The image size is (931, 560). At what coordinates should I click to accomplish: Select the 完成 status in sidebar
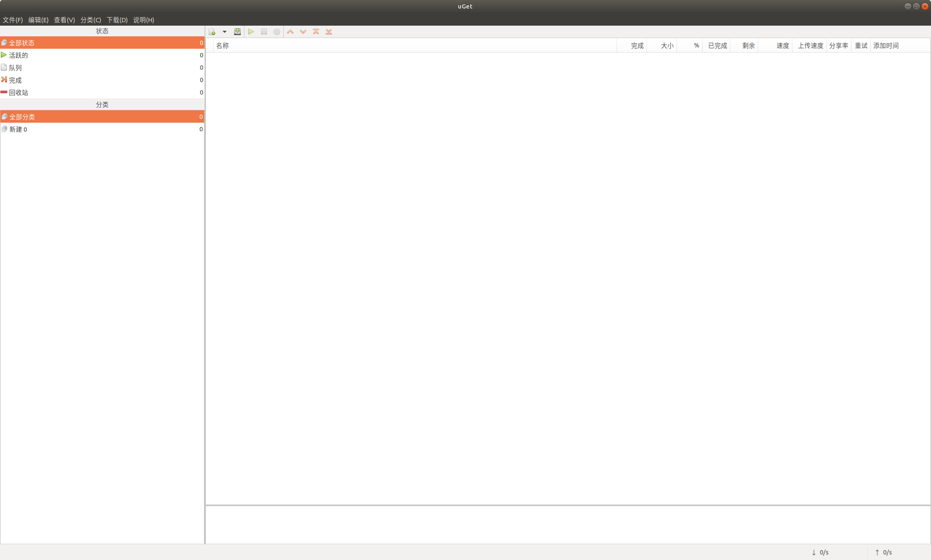15,80
